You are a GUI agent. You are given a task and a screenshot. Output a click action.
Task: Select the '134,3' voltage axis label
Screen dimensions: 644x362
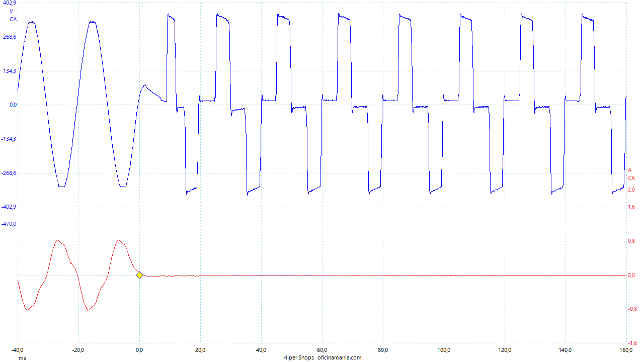(10, 71)
